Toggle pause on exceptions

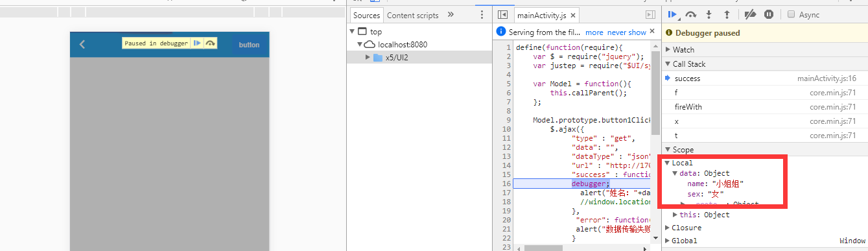click(769, 14)
